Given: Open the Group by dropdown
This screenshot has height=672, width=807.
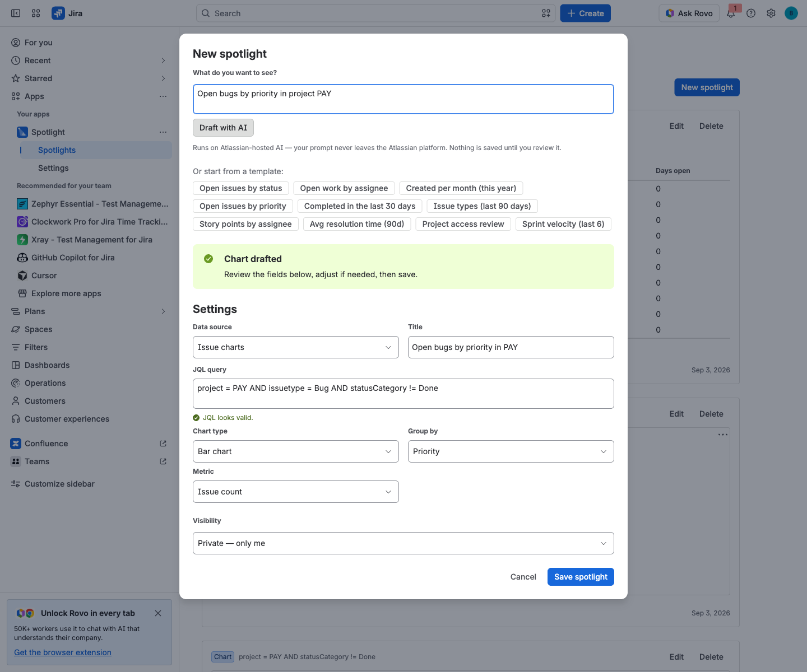Looking at the screenshot, I should point(511,451).
